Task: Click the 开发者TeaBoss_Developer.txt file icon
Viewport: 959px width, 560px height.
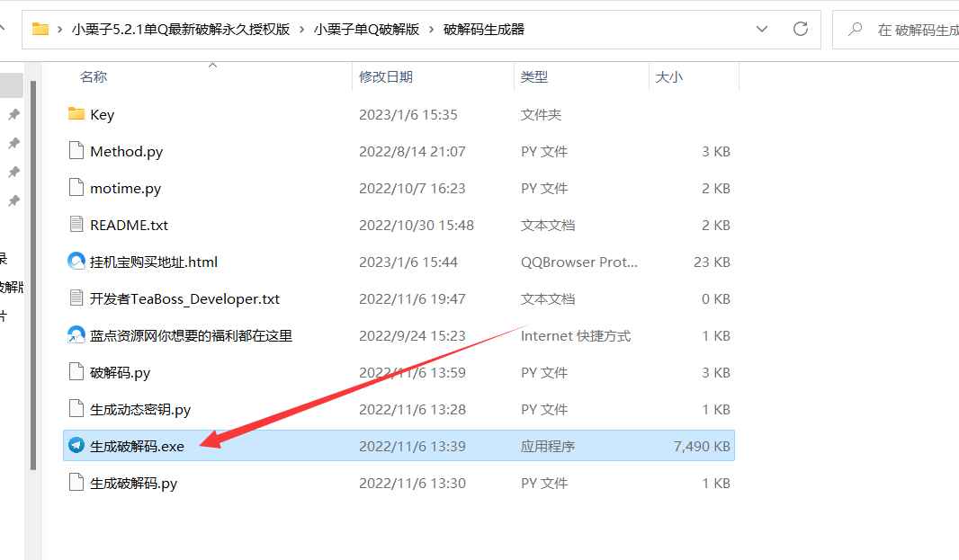Action: click(x=76, y=298)
